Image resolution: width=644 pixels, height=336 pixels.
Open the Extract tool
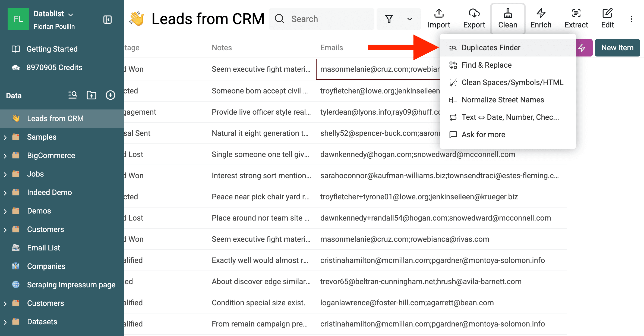pos(576,18)
